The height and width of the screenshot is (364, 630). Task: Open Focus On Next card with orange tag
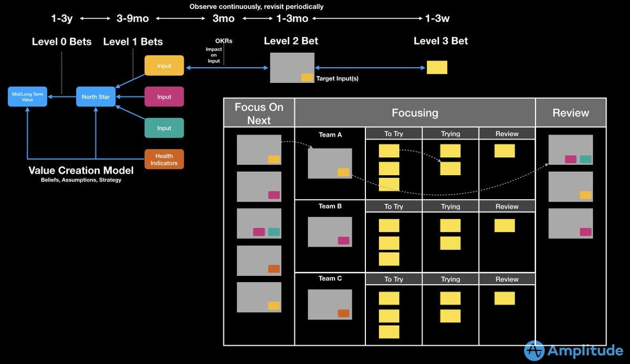(x=259, y=261)
